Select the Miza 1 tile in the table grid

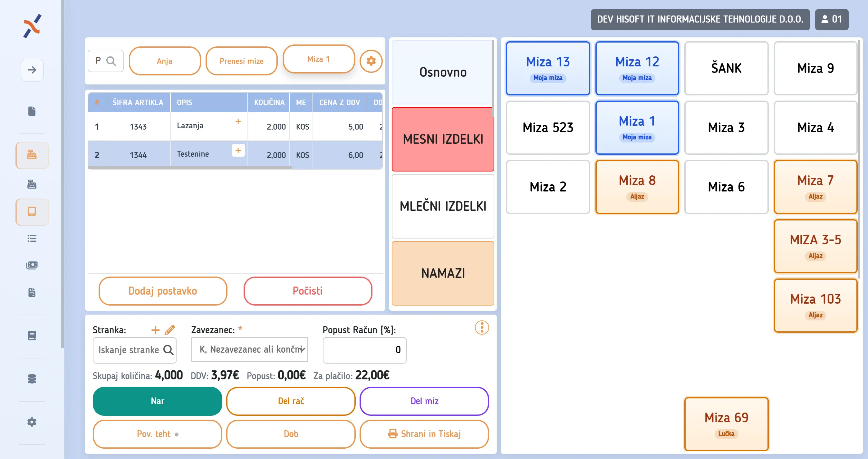click(637, 128)
